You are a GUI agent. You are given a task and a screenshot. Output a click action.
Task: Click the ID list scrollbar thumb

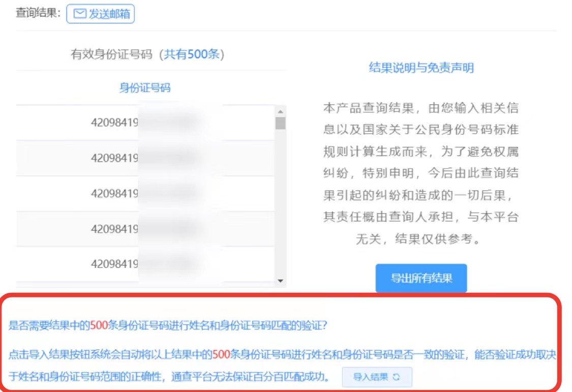click(x=280, y=123)
